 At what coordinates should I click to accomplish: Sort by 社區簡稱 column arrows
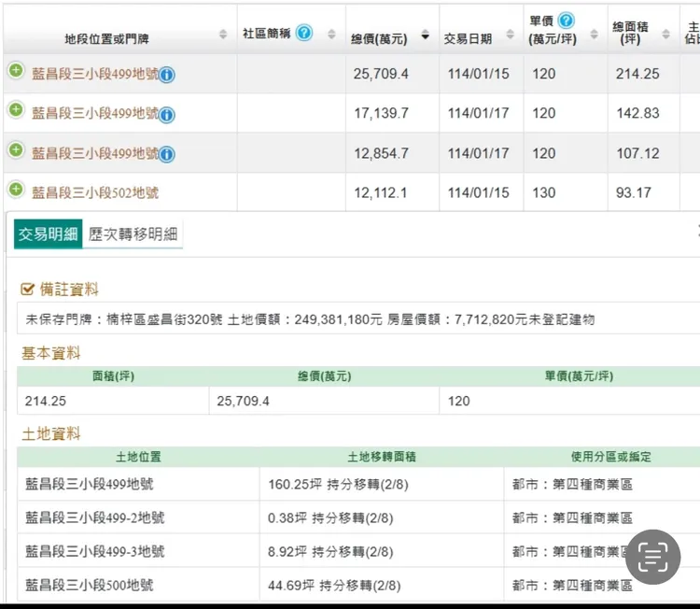coord(331,34)
